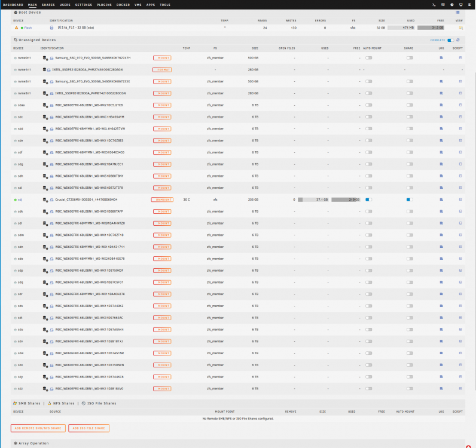
Task: Open the log icon for sdz
Action: pyautogui.click(x=441, y=388)
